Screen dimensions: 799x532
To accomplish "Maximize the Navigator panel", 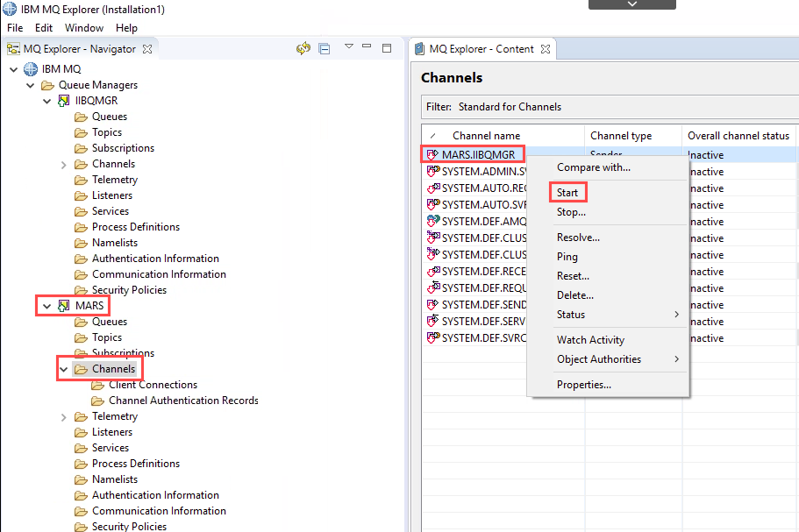I will [387, 48].
